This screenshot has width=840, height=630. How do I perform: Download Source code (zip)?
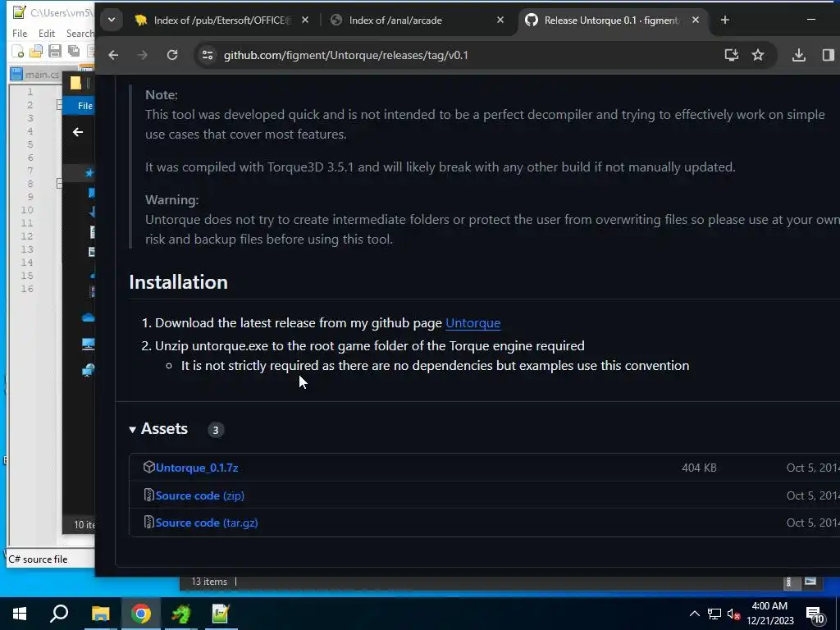coord(200,495)
